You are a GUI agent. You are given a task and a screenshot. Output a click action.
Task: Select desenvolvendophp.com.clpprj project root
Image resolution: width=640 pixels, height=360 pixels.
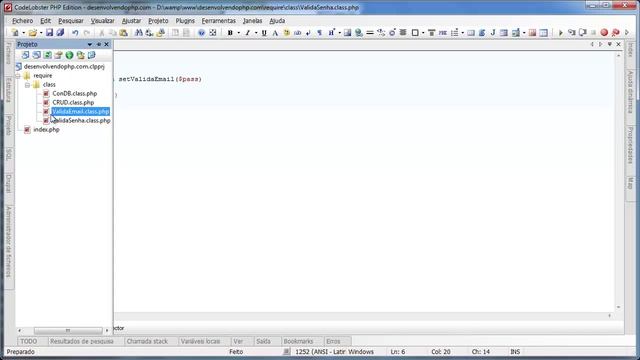[x=64, y=67]
